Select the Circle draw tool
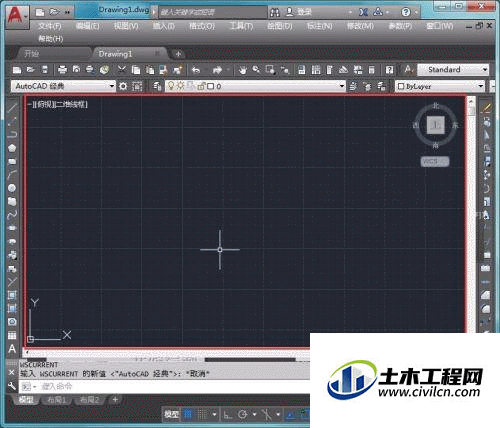Viewport: 500px width, 428px height. (12, 188)
